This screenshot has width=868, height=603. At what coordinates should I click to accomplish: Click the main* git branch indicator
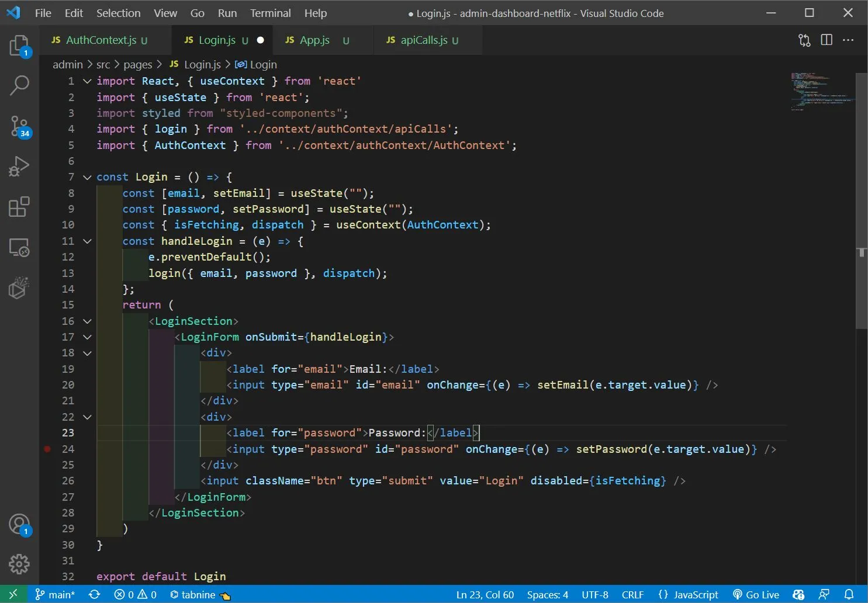[55, 594]
